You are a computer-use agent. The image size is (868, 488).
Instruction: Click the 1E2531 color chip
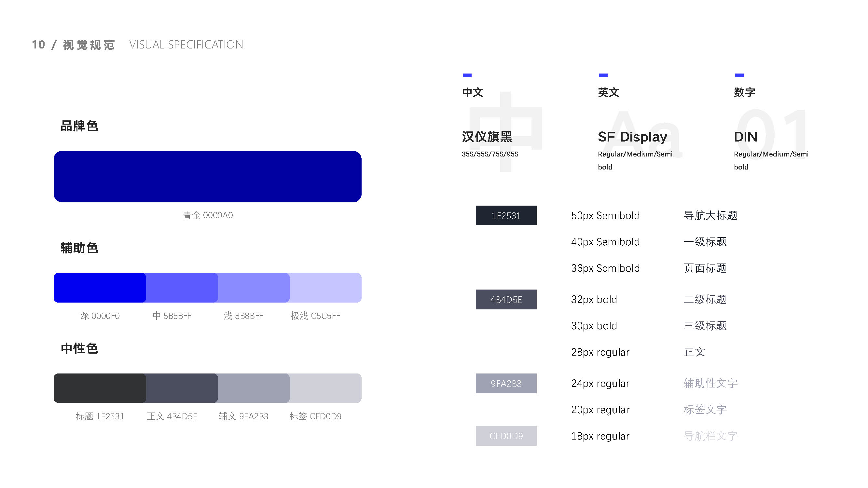506,215
